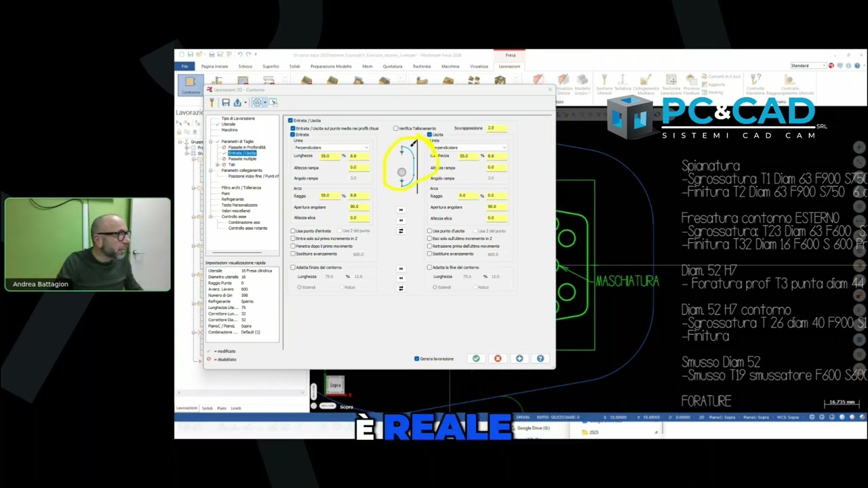Image resolution: width=868 pixels, height=488 pixels.
Task: Copy exit values to entry with left double-arrow
Action: [401, 220]
